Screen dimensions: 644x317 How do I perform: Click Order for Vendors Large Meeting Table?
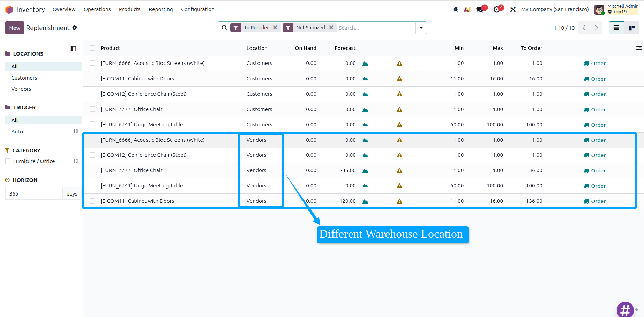[594, 186]
